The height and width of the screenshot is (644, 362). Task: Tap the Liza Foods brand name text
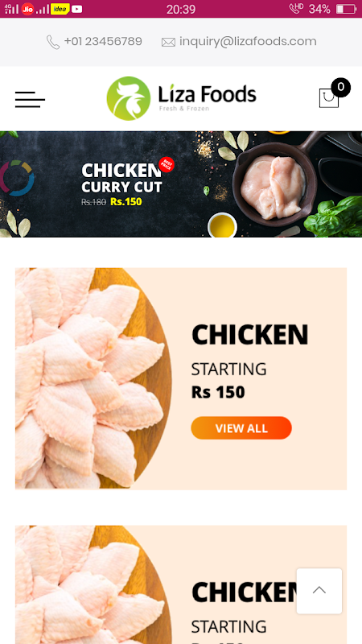click(208, 94)
